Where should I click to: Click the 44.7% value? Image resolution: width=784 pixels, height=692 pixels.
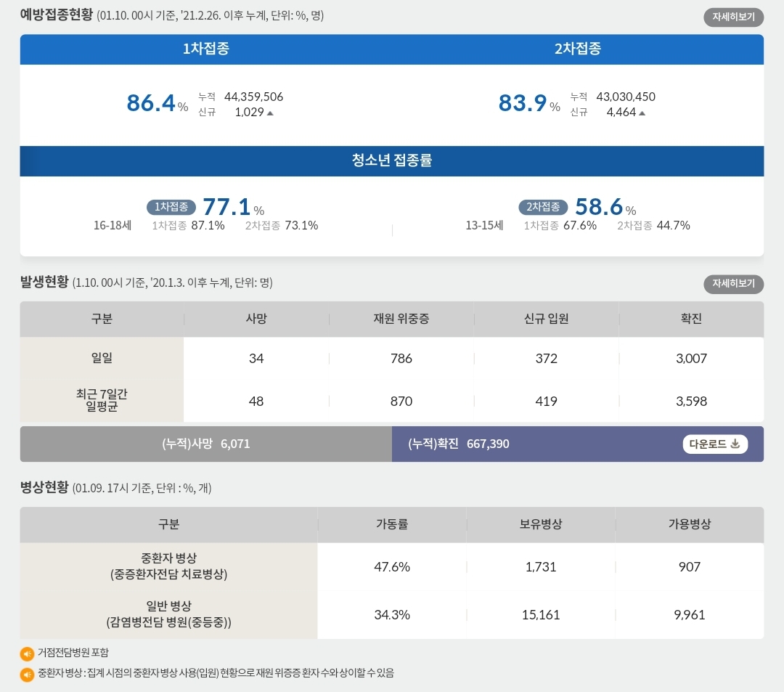click(674, 226)
